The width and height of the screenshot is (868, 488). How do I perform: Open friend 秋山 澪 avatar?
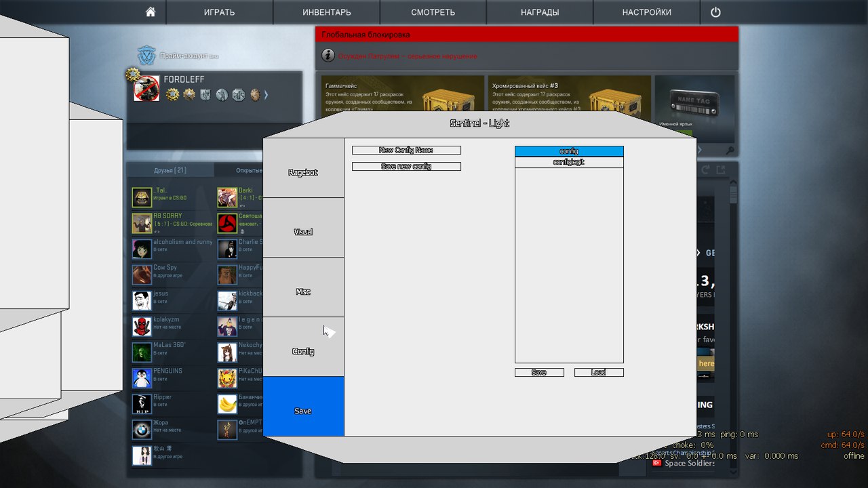coord(142,455)
